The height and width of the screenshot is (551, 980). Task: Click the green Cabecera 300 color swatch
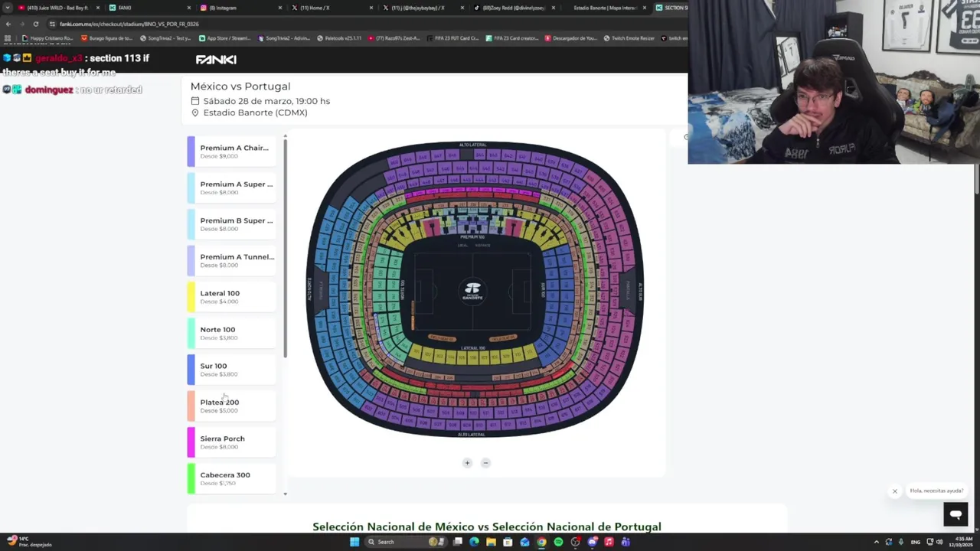click(x=191, y=478)
